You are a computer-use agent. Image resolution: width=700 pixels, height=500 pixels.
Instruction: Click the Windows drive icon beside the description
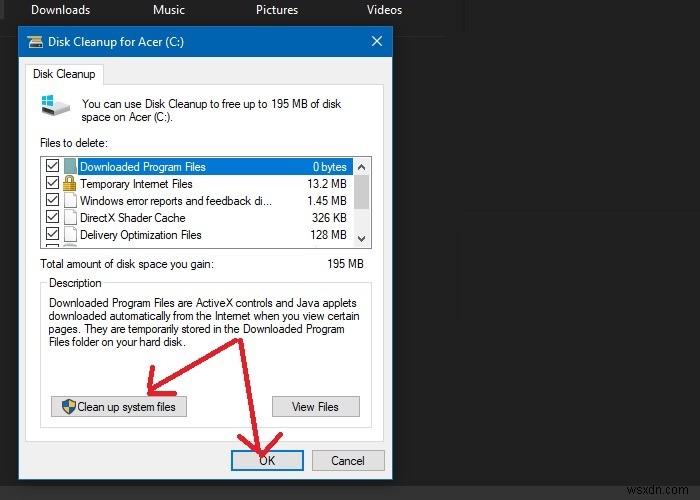coord(56,105)
